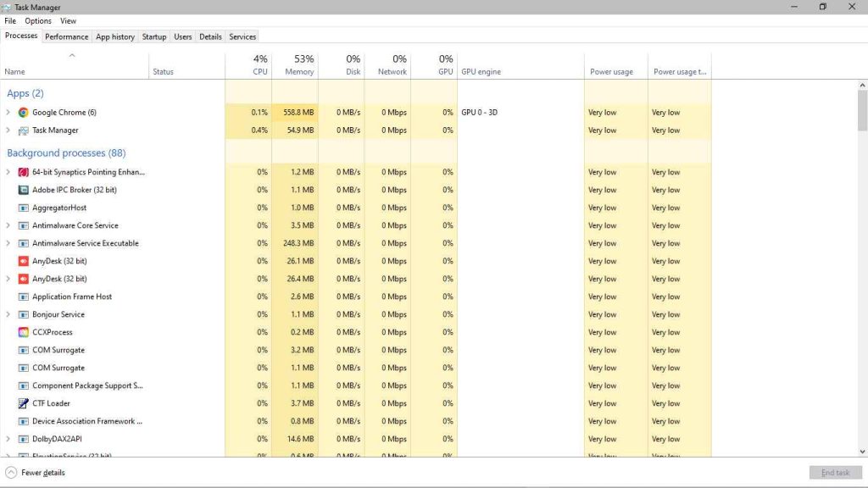Sort processes by Disk column
Screen dimensions: 868x488
(342, 66)
